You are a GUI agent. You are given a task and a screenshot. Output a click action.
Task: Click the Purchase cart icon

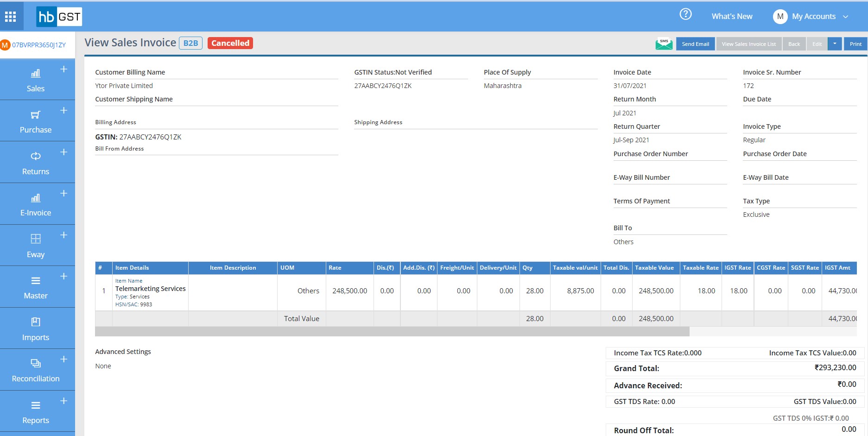point(36,114)
